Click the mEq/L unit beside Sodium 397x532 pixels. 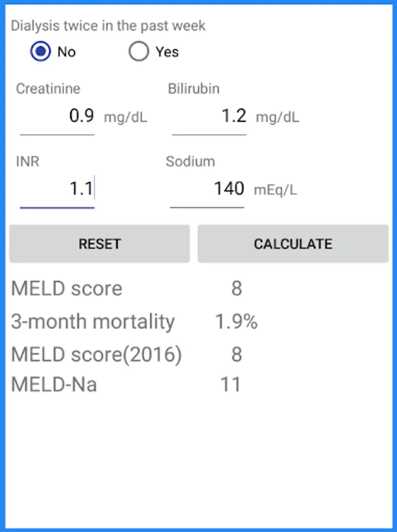[x=276, y=190]
